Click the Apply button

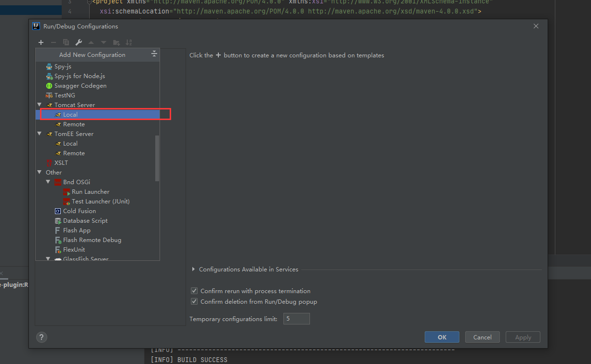[523, 337]
